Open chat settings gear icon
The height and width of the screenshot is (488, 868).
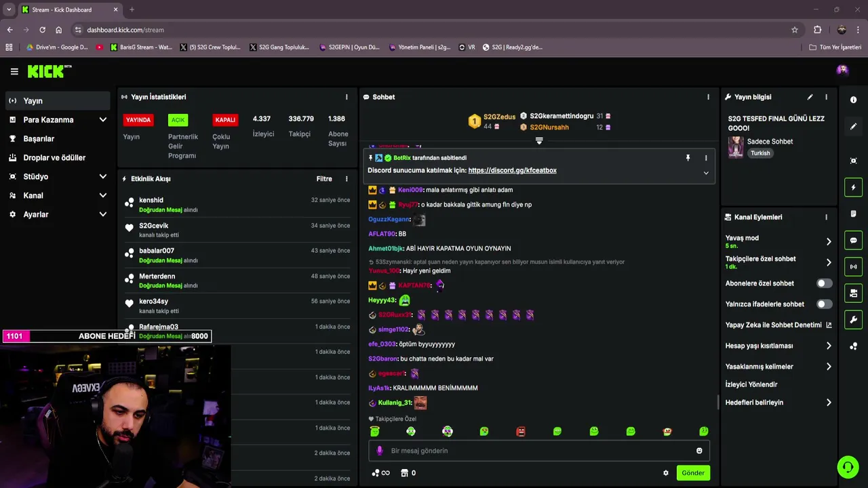click(x=665, y=473)
